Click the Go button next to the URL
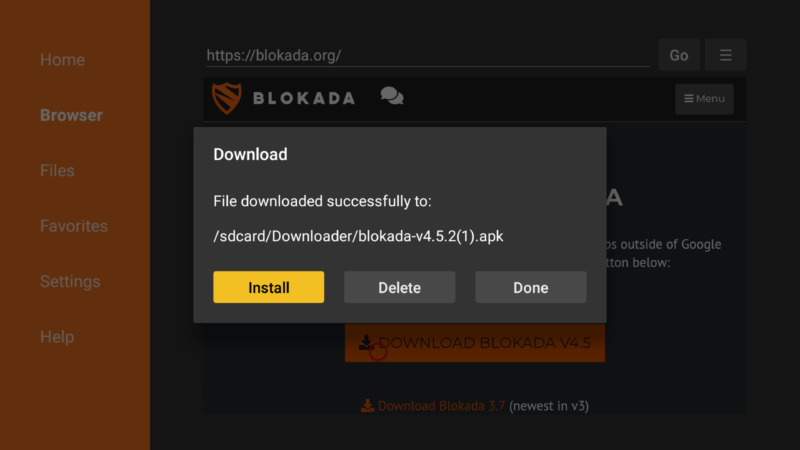The height and width of the screenshot is (450, 800). coord(679,55)
